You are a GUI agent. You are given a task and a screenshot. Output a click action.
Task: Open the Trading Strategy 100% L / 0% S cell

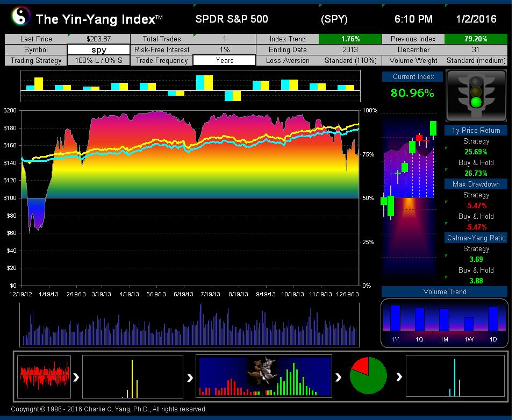(x=98, y=61)
